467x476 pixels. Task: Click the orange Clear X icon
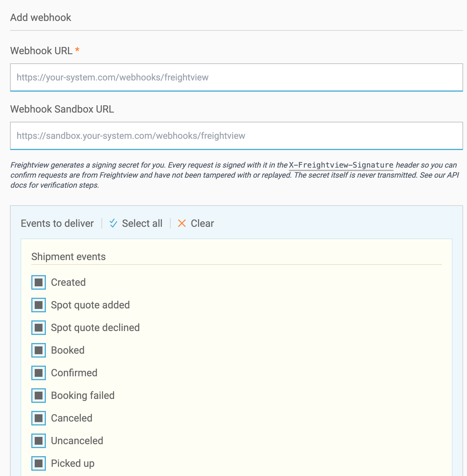[x=182, y=223]
